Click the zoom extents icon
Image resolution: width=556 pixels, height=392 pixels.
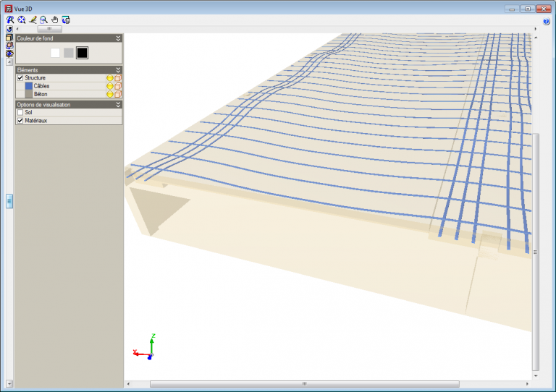tap(21, 20)
